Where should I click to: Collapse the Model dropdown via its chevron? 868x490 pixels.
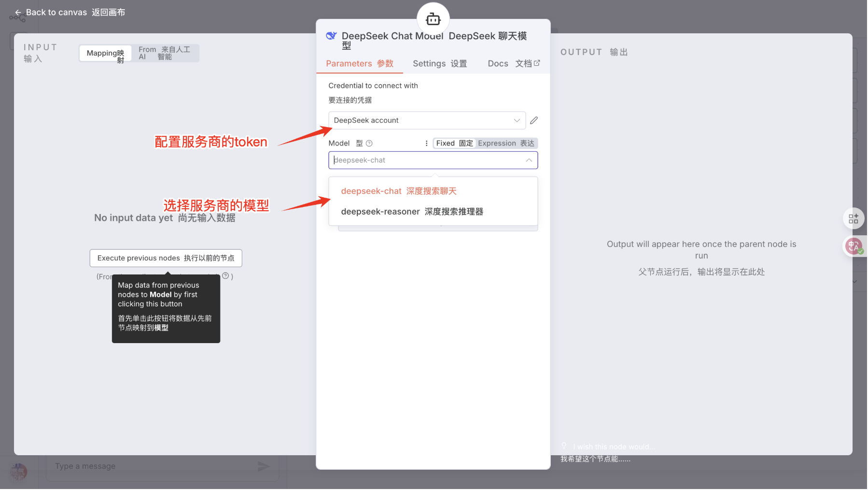click(x=529, y=160)
